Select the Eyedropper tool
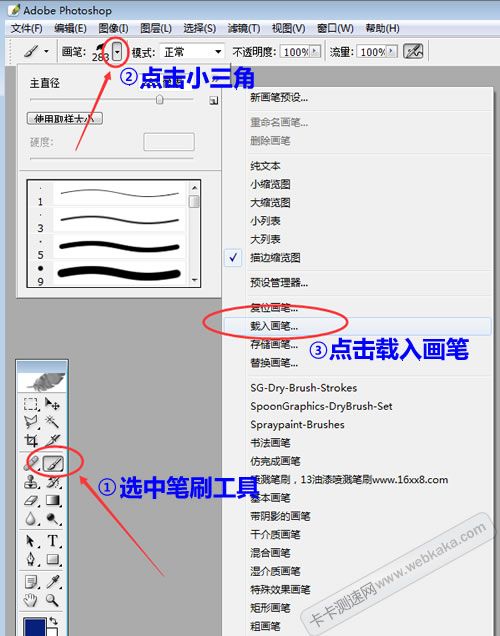Viewport: 500px width, 636px height. [52, 582]
